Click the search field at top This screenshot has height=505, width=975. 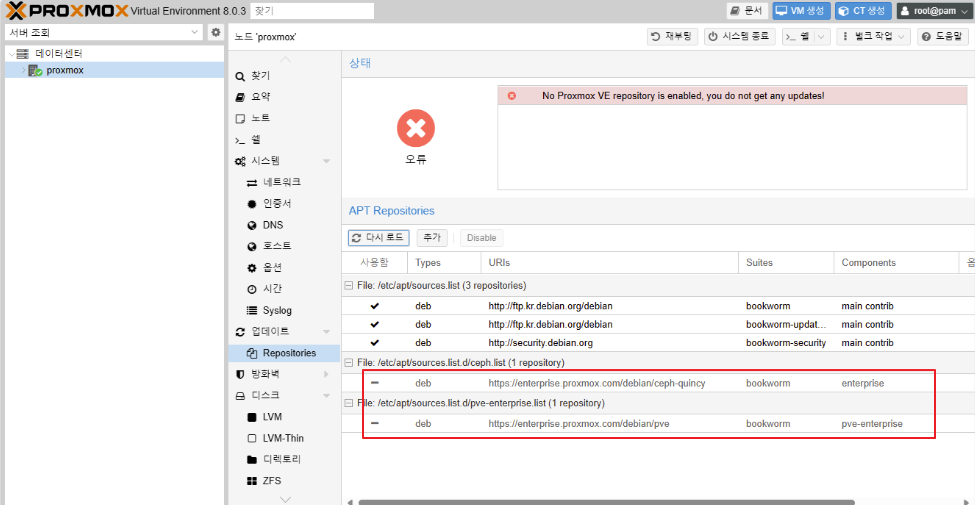[312, 11]
